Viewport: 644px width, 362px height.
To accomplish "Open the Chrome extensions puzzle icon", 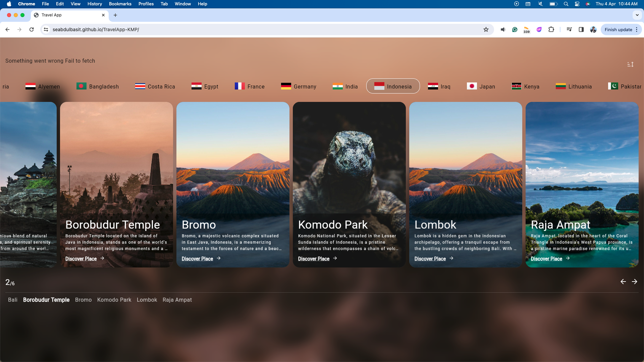I will point(551,29).
